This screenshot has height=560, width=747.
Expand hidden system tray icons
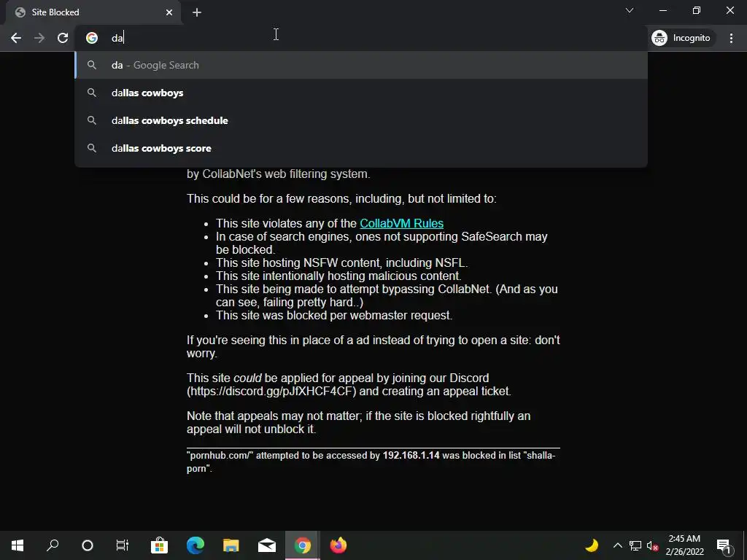click(x=617, y=545)
